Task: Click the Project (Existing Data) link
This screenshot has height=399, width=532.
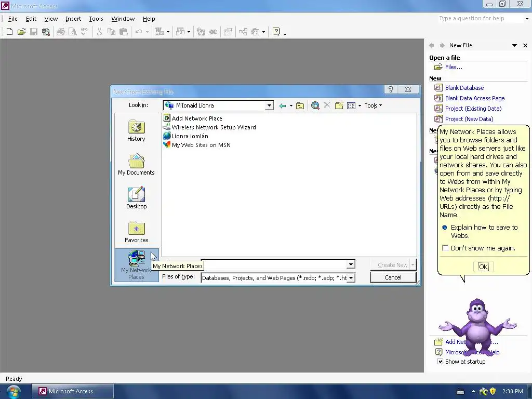Action: tap(473, 109)
